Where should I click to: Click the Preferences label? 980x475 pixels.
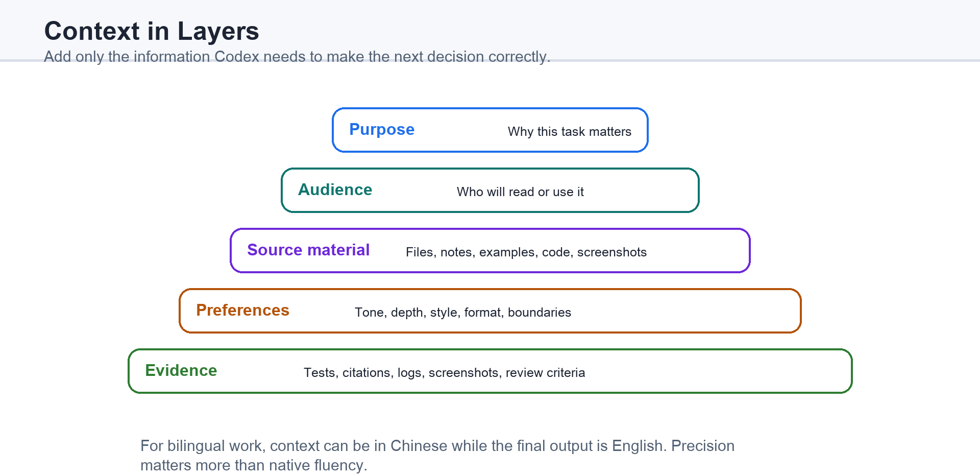point(243,310)
